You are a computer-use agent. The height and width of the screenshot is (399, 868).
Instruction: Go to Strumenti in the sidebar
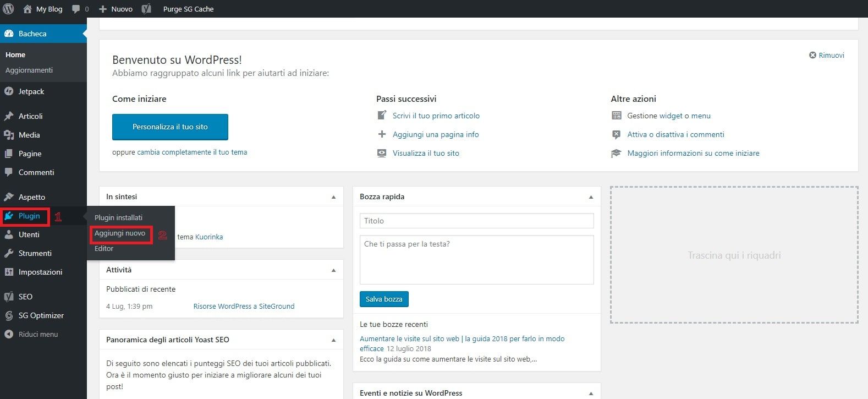(35, 253)
